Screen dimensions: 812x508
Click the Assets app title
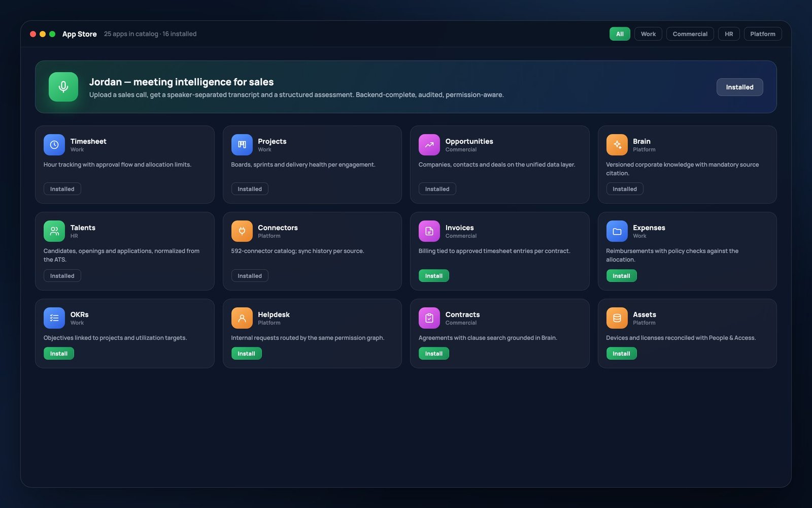pos(644,314)
